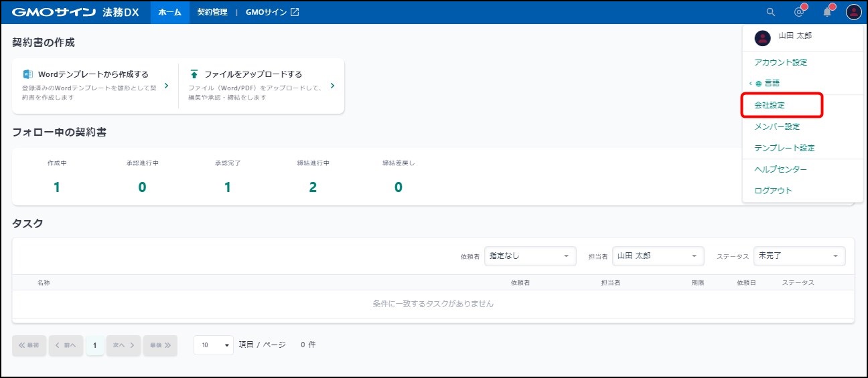Click the globe icon beside 言語

pyautogui.click(x=759, y=84)
